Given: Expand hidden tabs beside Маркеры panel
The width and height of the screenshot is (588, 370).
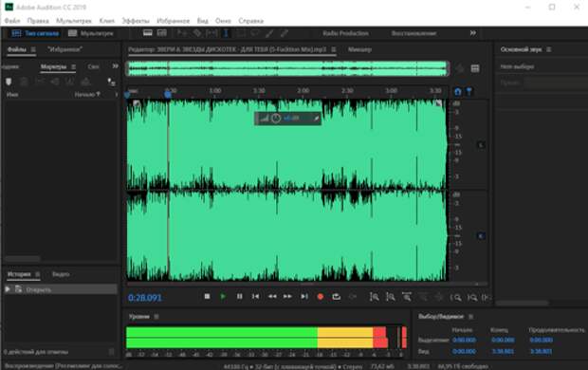Looking at the screenshot, I should click(x=115, y=66).
